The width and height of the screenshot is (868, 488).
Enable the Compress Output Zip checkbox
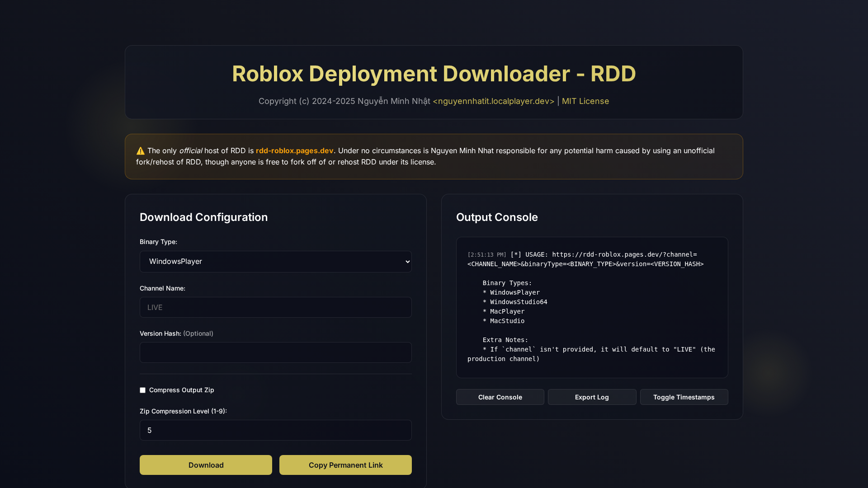click(142, 390)
